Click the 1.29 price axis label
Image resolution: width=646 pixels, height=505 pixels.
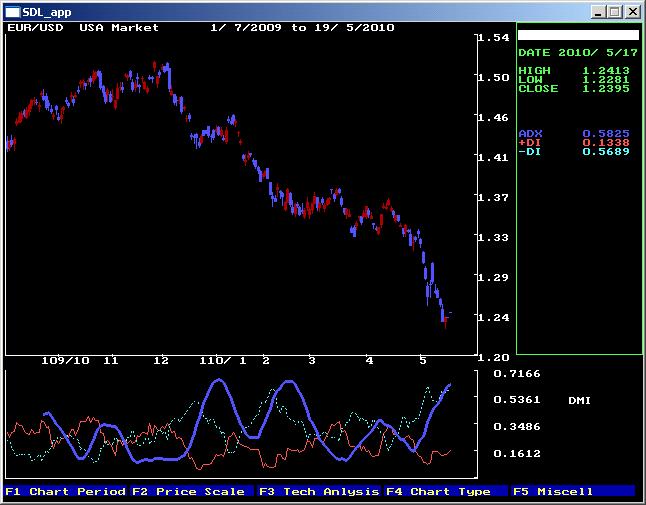click(493, 277)
